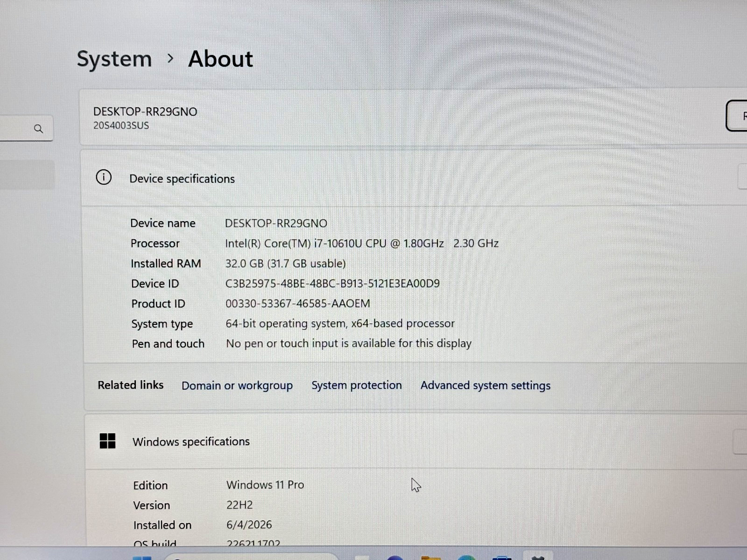Open the Domain or workgroup link

[237, 385]
